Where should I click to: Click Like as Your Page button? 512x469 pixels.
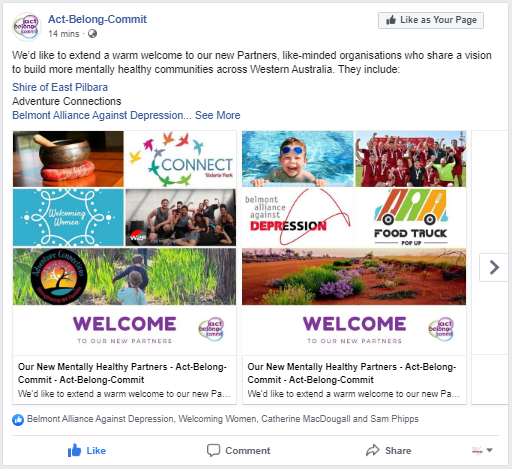[431, 20]
